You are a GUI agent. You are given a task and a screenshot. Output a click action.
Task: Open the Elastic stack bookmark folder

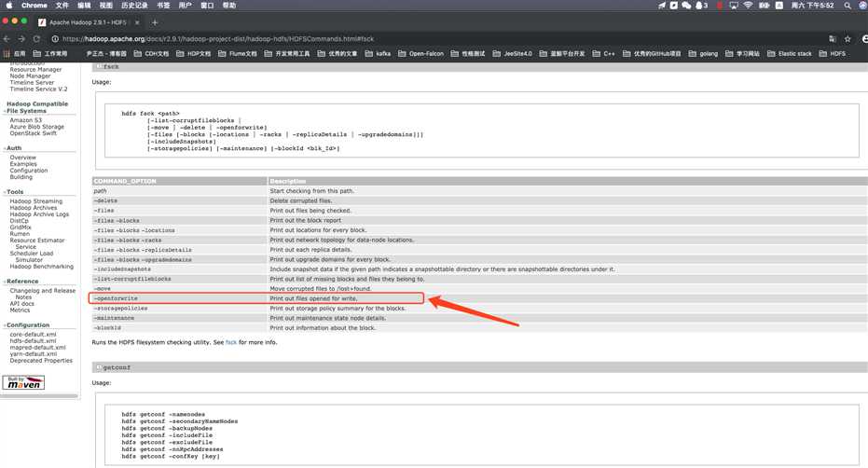click(x=790, y=54)
